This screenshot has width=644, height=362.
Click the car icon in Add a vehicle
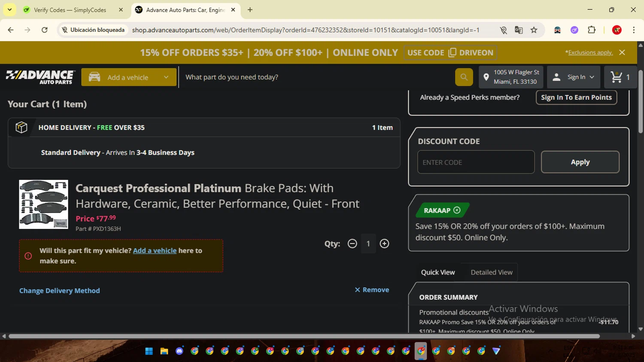click(x=94, y=77)
